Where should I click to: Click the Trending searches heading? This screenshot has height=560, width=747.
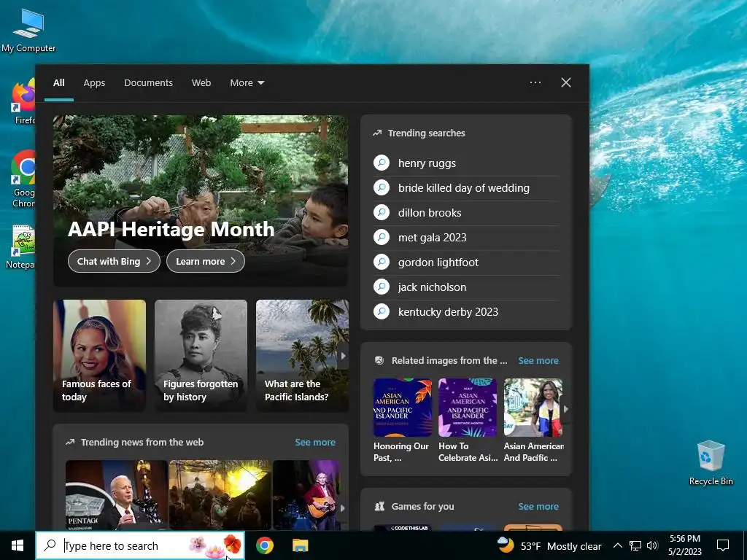426,133
